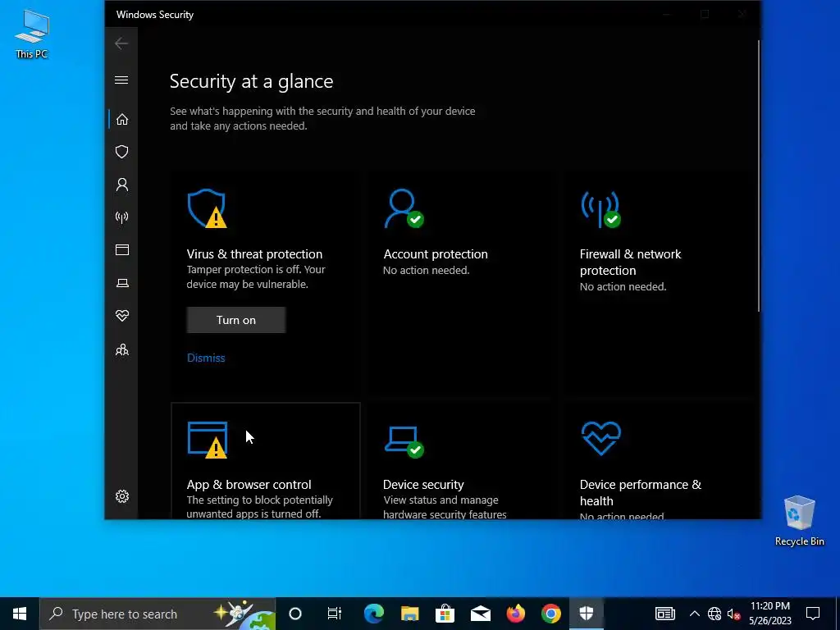Click the Account protection tile icon
The height and width of the screenshot is (630, 840).
tap(404, 208)
